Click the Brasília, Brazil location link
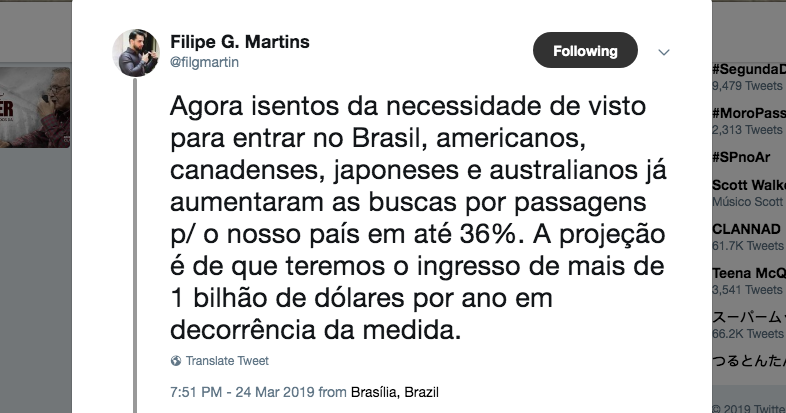The width and height of the screenshot is (786, 413). click(395, 392)
